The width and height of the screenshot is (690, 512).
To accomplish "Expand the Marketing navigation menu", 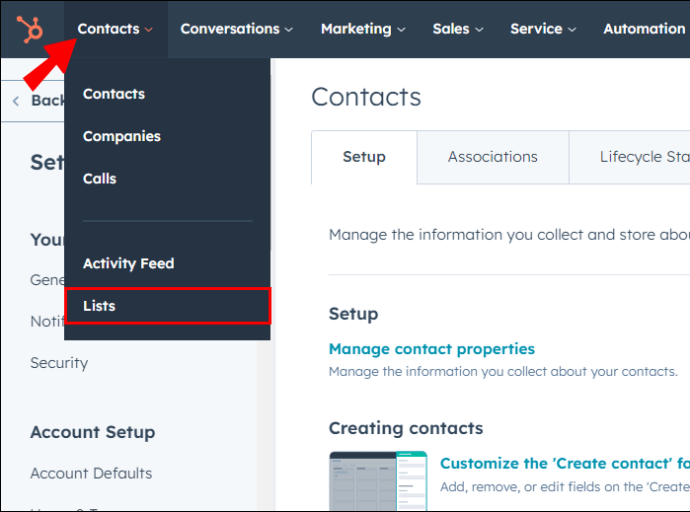I will click(x=363, y=29).
